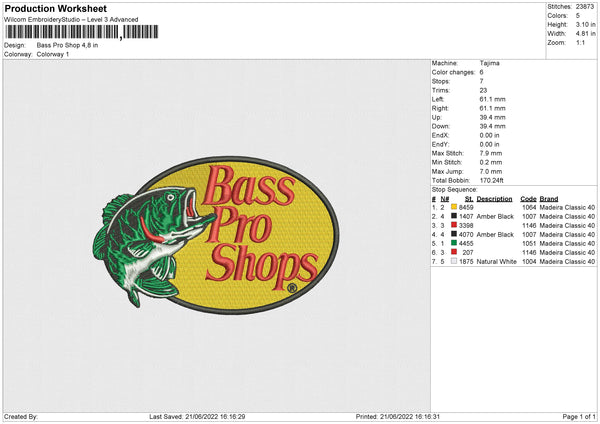The width and height of the screenshot is (600, 424).
Task: Select stitch count 4455 in stop 5
Action: click(x=466, y=243)
